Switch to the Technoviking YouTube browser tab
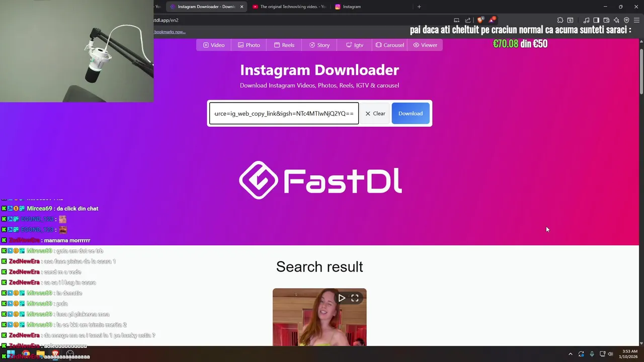The height and width of the screenshot is (362, 644). pos(289,7)
